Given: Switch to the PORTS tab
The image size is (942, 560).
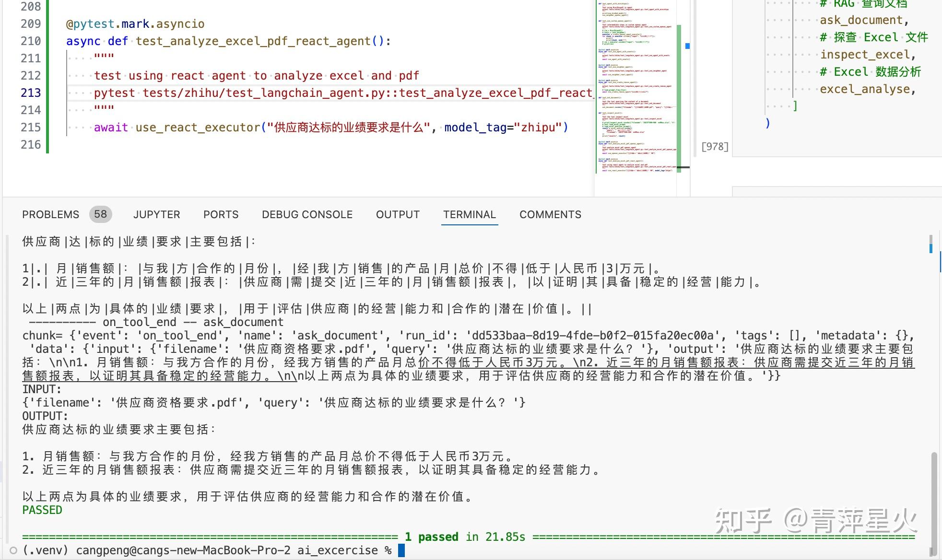Looking at the screenshot, I should point(221,214).
